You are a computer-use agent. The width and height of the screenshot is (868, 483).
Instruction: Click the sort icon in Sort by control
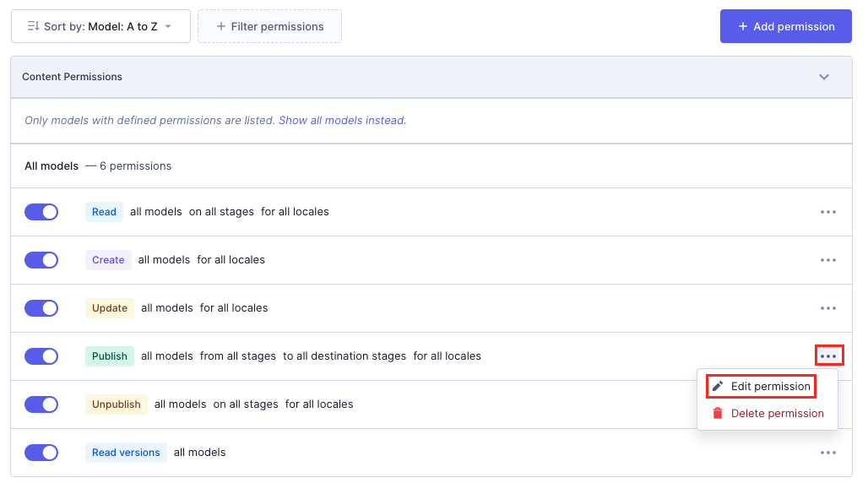click(33, 26)
